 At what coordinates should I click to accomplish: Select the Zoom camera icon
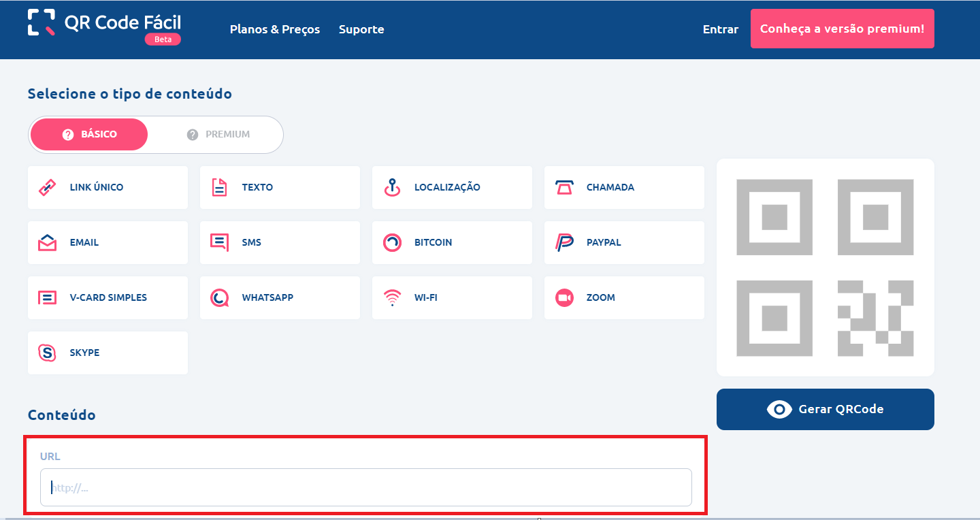tap(563, 298)
